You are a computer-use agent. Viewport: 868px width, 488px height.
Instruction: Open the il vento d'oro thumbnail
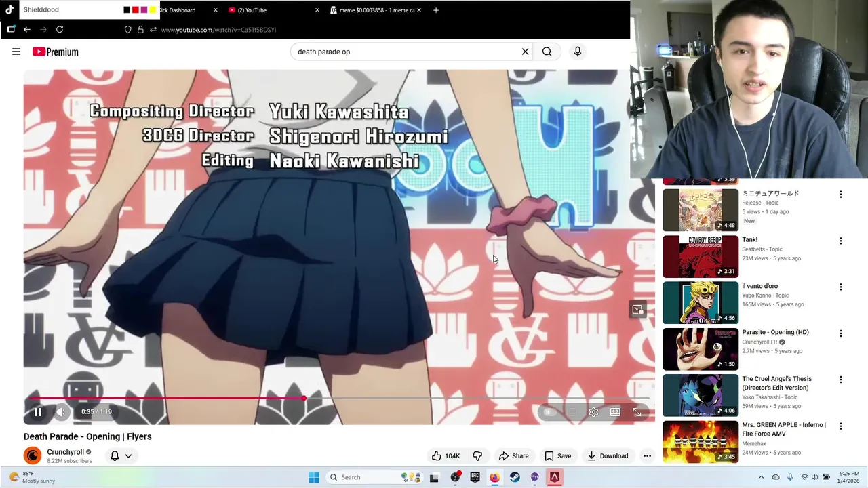click(x=701, y=303)
